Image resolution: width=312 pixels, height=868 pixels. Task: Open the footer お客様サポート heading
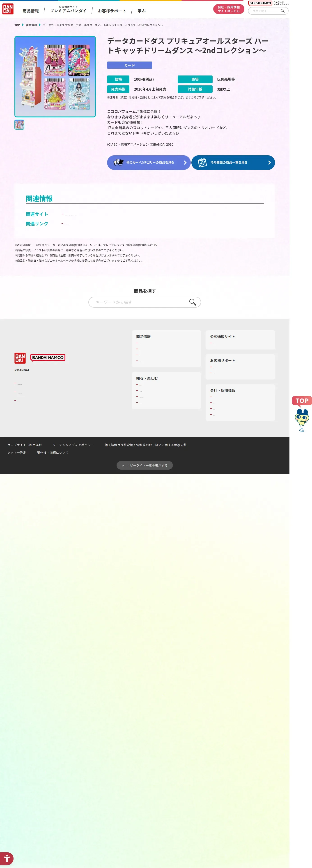[x=222, y=361]
